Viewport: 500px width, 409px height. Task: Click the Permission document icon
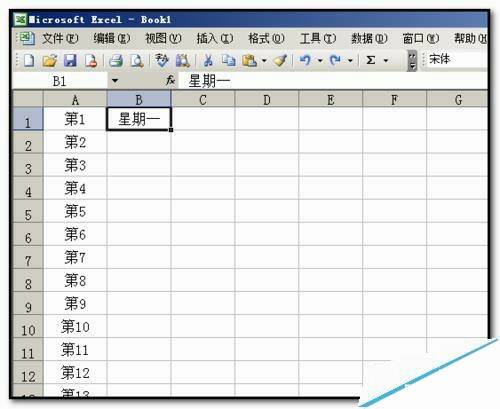click(91, 61)
